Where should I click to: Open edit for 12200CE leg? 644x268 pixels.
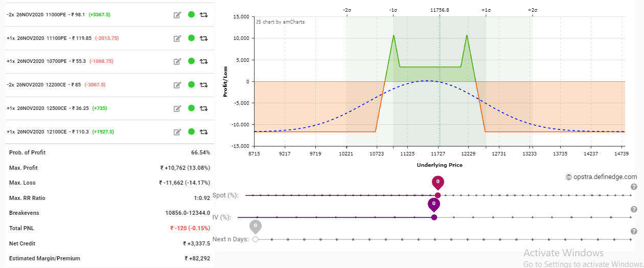(177, 85)
